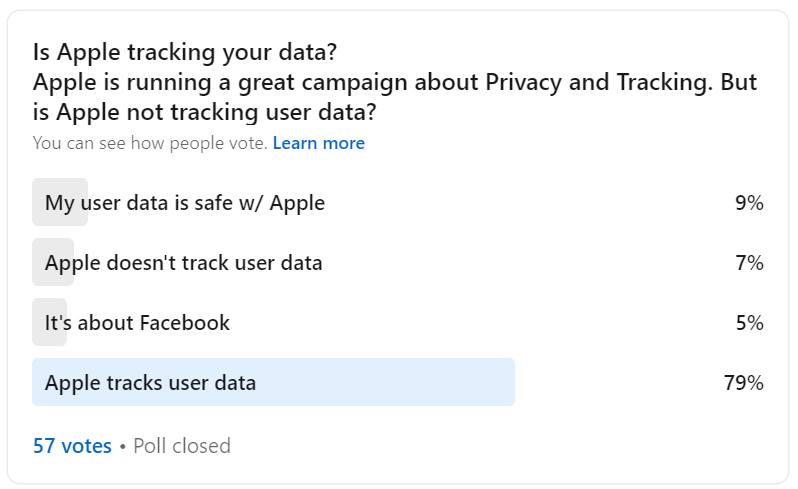
Task: Click the gray bar behind 'Apple doesn't track'
Action: [x=53, y=262]
